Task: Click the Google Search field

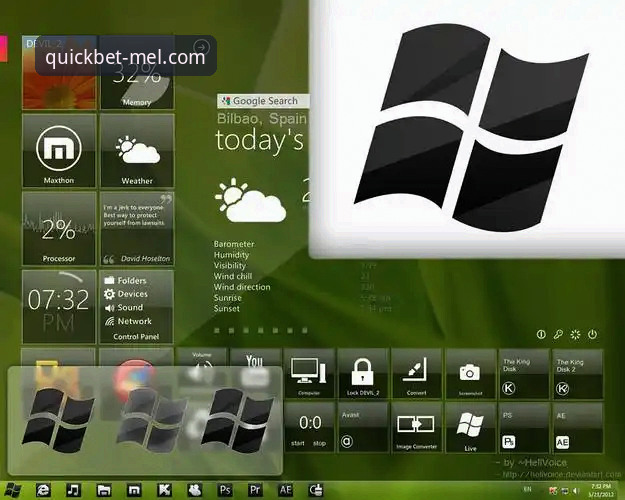Action: point(263,101)
